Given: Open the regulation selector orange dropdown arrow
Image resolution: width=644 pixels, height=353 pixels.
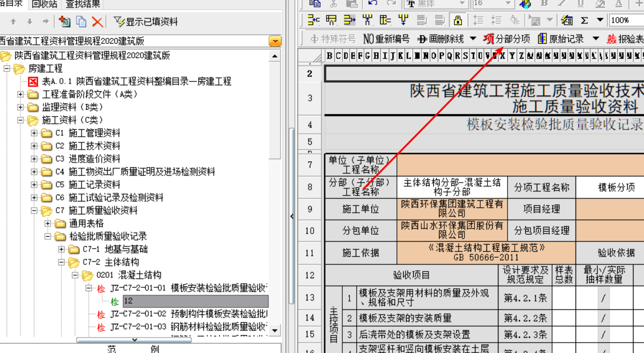Looking at the screenshot, I should point(275,41).
